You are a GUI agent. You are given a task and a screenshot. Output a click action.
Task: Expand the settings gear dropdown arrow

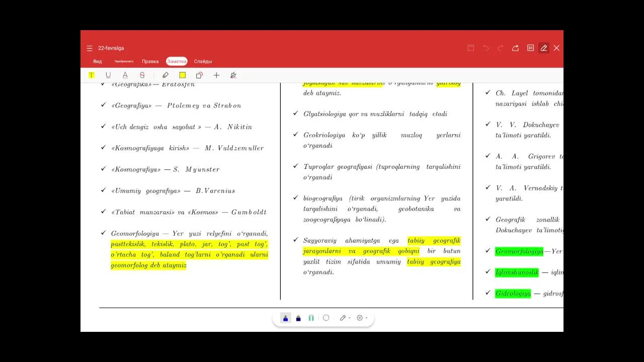point(366,318)
